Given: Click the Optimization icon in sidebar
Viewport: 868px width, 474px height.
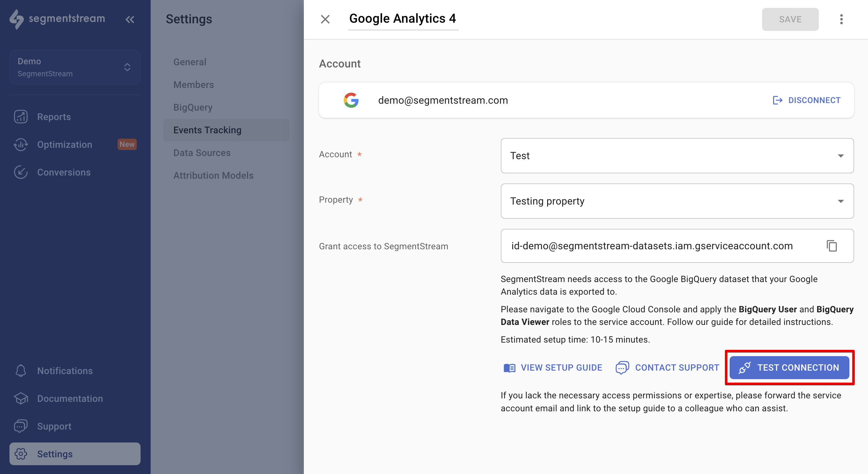Looking at the screenshot, I should [21, 145].
